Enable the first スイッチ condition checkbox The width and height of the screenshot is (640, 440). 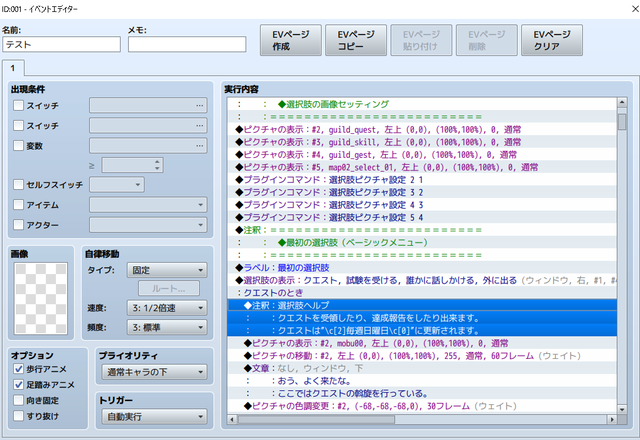pos(18,105)
